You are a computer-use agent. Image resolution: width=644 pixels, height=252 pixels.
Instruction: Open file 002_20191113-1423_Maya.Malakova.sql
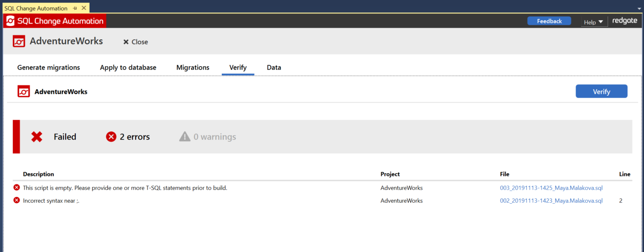551,201
